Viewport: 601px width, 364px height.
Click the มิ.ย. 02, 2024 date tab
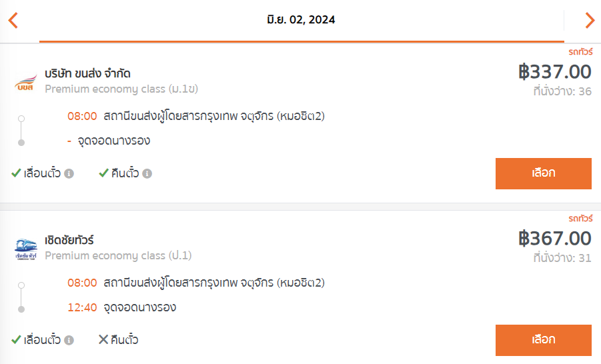click(x=302, y=21)
